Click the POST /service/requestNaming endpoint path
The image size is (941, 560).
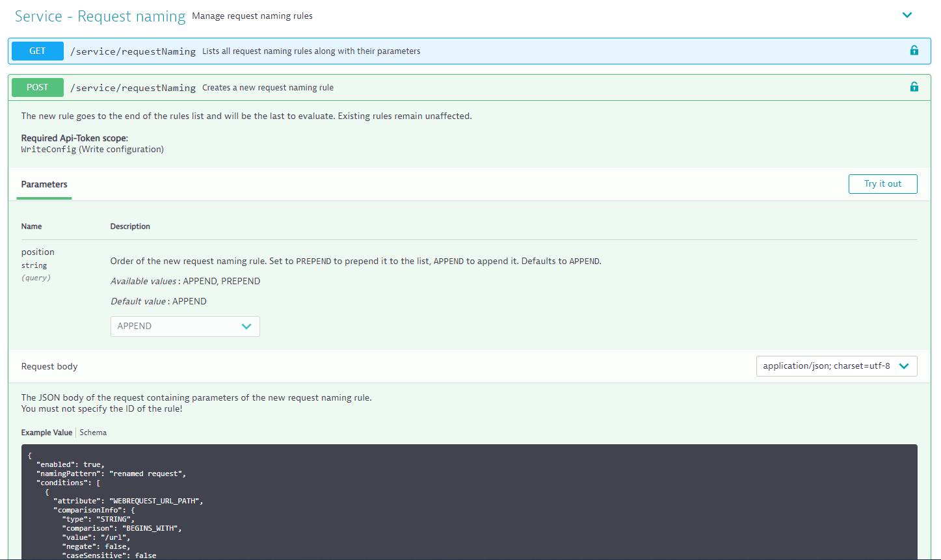tap(133, 88)
